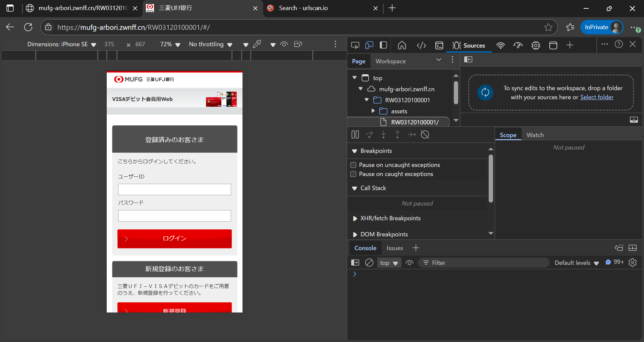Open Dimensions iPhone SE dropdown

(x=62, y=44)
